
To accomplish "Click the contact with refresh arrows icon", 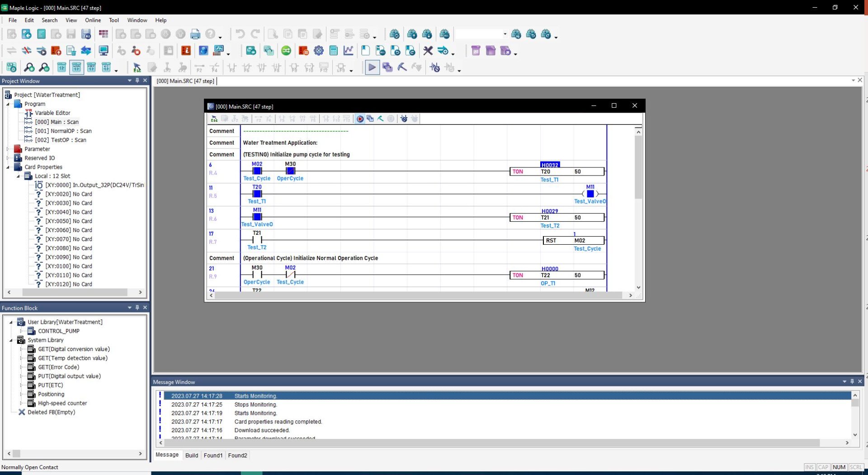I will pos(435,68).
